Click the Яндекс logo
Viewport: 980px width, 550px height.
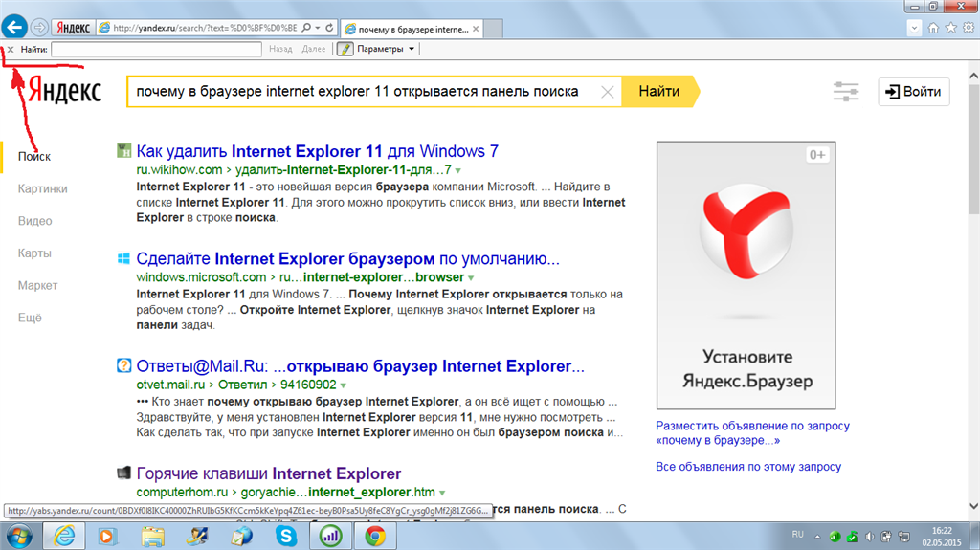64,91
